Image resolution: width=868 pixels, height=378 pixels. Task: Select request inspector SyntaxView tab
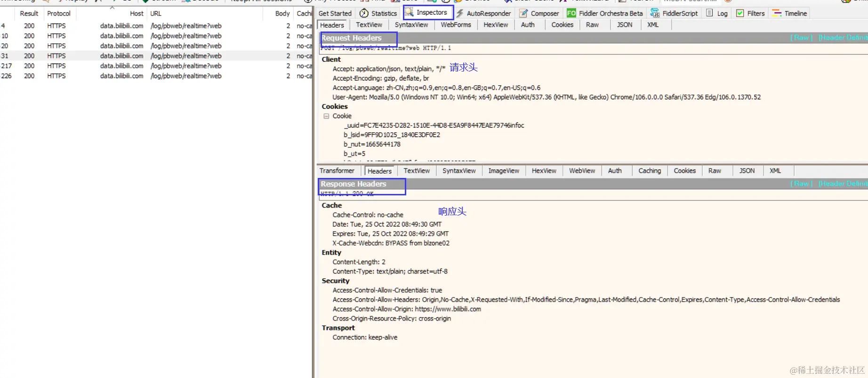[x=411, y=25]
